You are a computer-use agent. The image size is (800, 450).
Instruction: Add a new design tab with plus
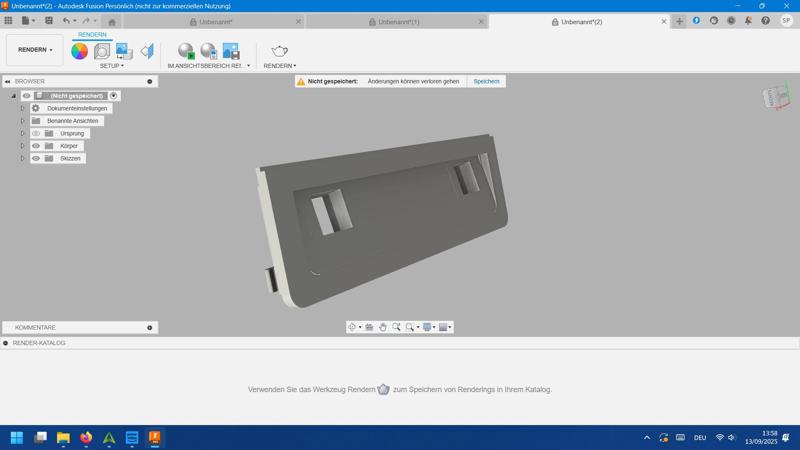pyautogui.click(x=679, y=21)
